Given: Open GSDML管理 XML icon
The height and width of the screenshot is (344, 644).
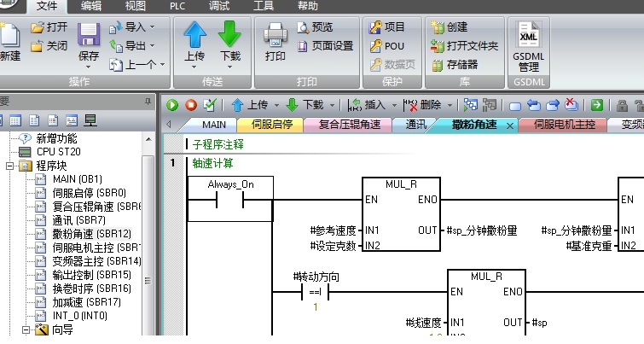Looking at the screenshot, I should pos(528,37).
